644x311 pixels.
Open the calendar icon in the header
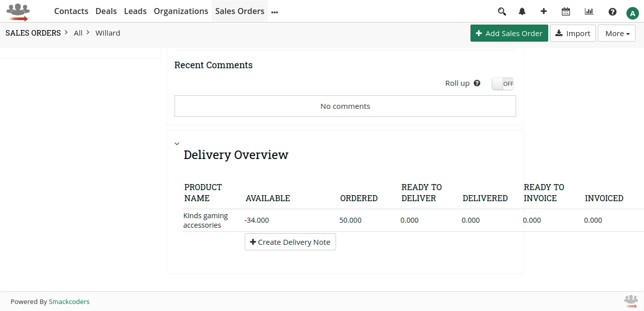coord(566,11)
